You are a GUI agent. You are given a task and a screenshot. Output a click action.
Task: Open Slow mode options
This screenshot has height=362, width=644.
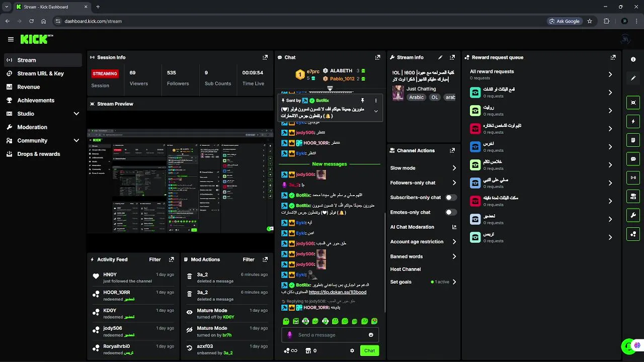[424, 168]
